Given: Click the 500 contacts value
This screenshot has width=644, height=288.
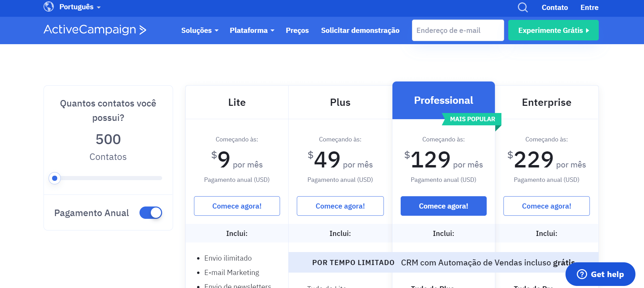Looking at the screenshot, I should click(108, 139).
